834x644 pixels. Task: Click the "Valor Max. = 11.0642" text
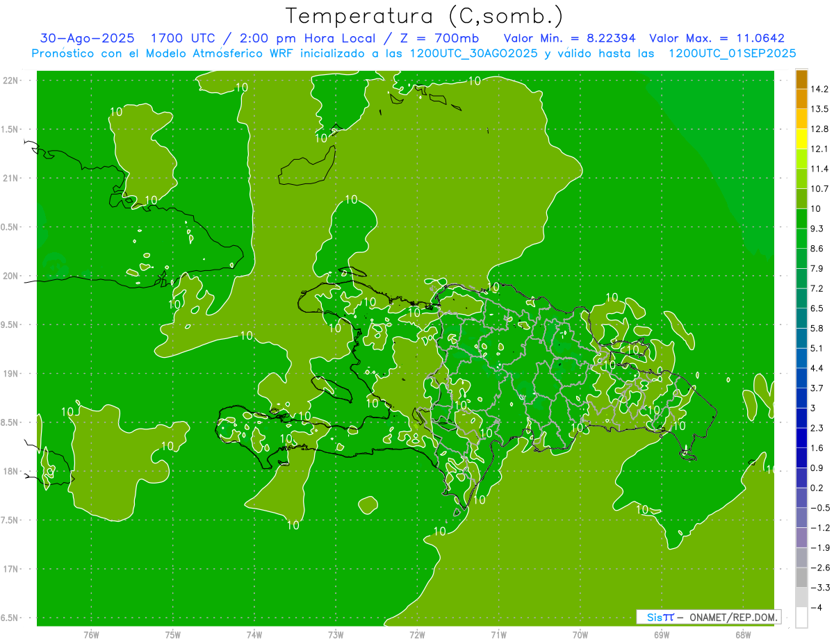[717, 38]
